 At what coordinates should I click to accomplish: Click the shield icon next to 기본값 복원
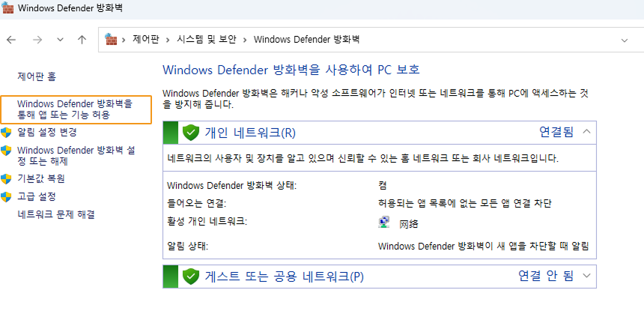pos(6,179)
